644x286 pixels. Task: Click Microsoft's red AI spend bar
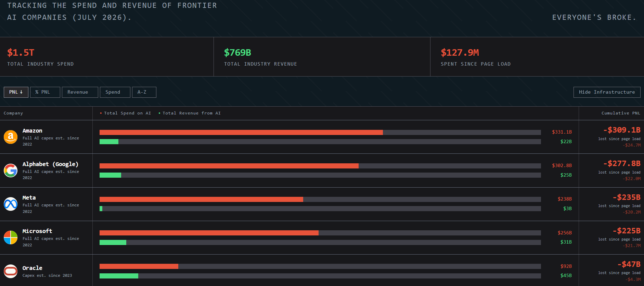point(209,233)
